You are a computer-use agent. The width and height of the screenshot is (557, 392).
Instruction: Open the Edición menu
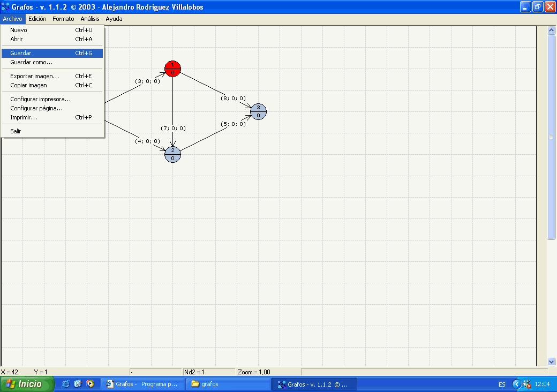(x=37, y=19)
